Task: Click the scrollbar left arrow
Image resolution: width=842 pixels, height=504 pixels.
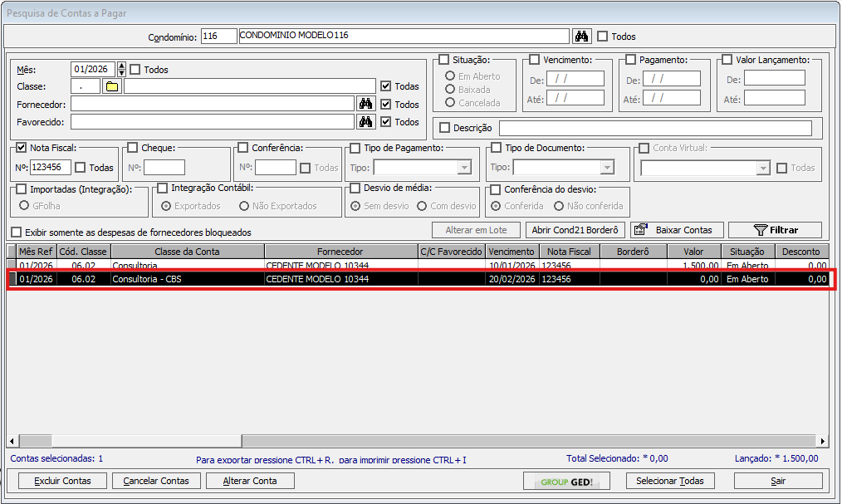Action: click(x=12, y=441)
